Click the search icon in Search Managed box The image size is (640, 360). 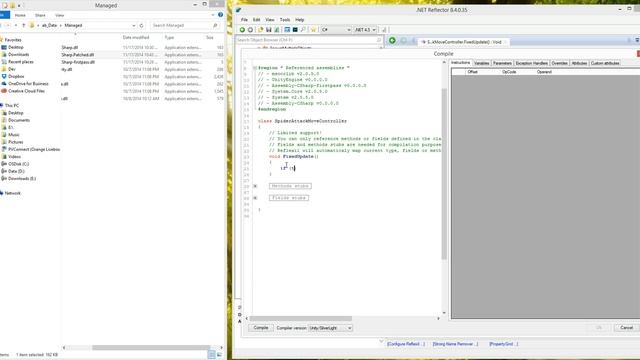coord(215,25)
